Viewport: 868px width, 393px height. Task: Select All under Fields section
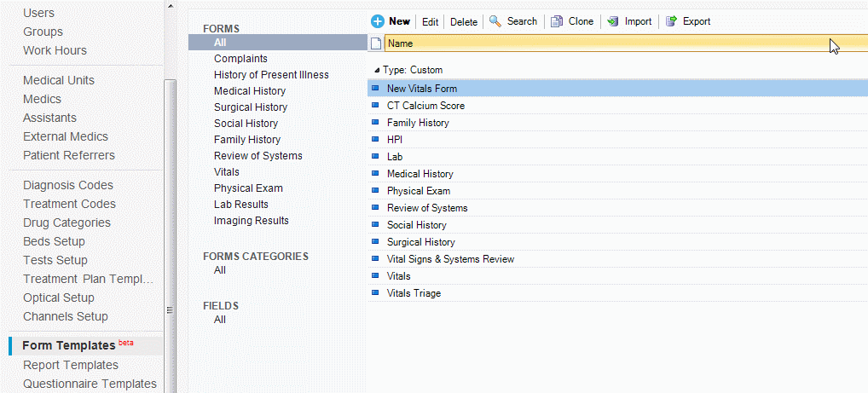click(x=220, y=320)
